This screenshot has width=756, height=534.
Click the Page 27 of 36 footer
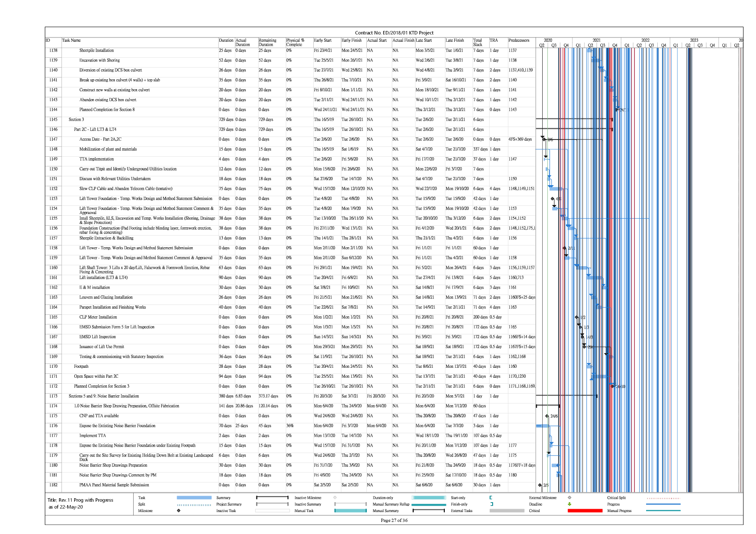pyautogui.click(x=394, y=520)
